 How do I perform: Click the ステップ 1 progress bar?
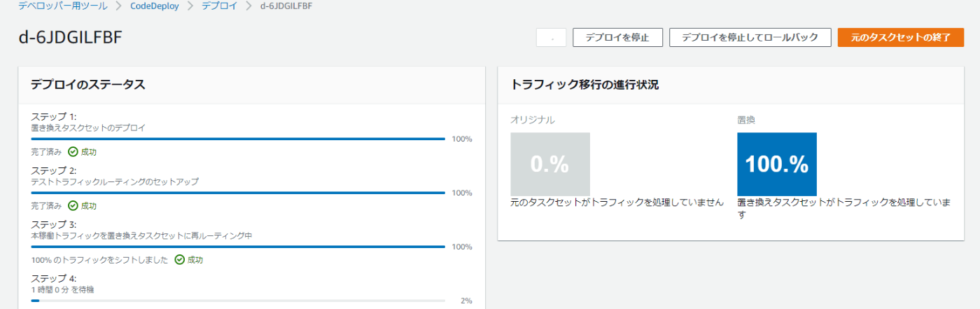238,139
